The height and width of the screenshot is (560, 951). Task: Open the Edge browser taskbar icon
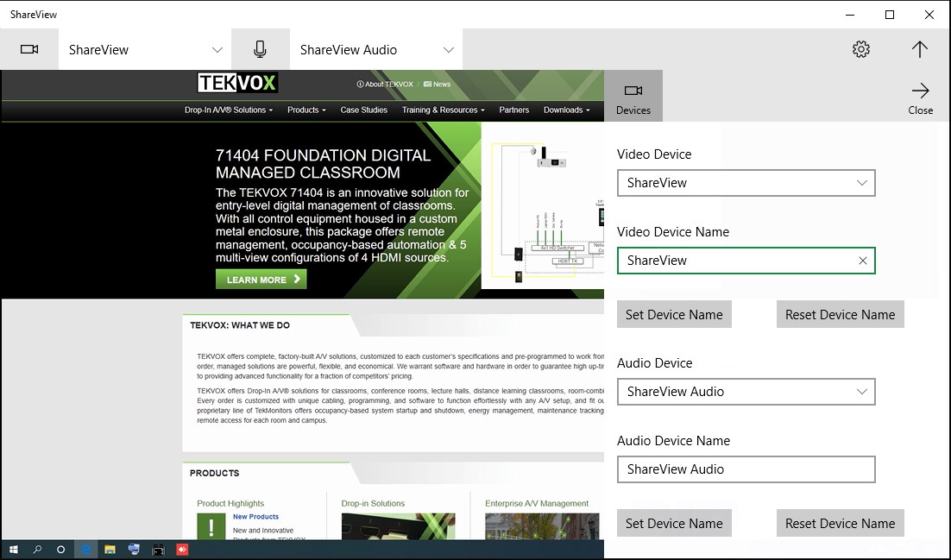coord(85,550)
